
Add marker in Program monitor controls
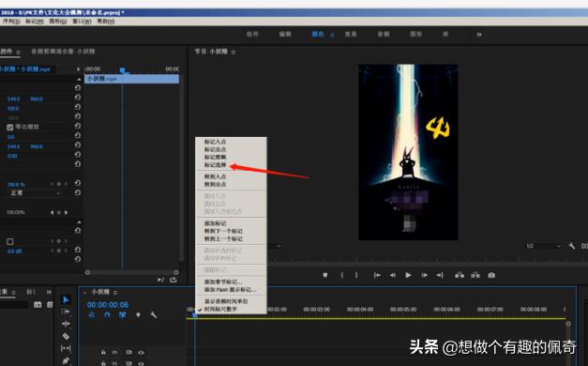325,275
